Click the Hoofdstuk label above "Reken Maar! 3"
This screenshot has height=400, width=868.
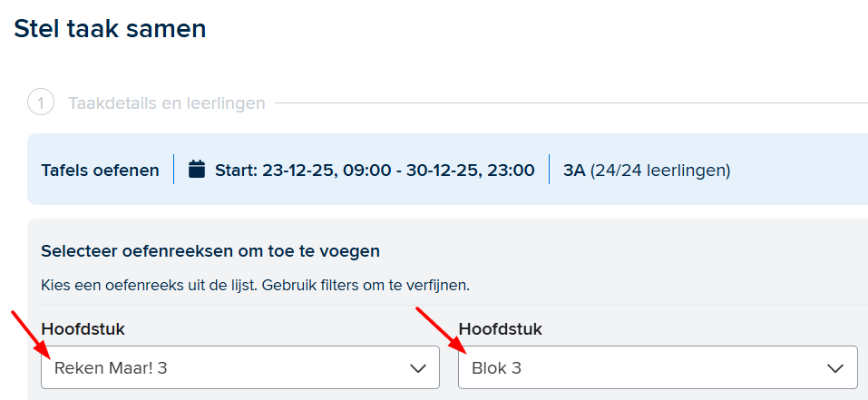click(83, 329)
